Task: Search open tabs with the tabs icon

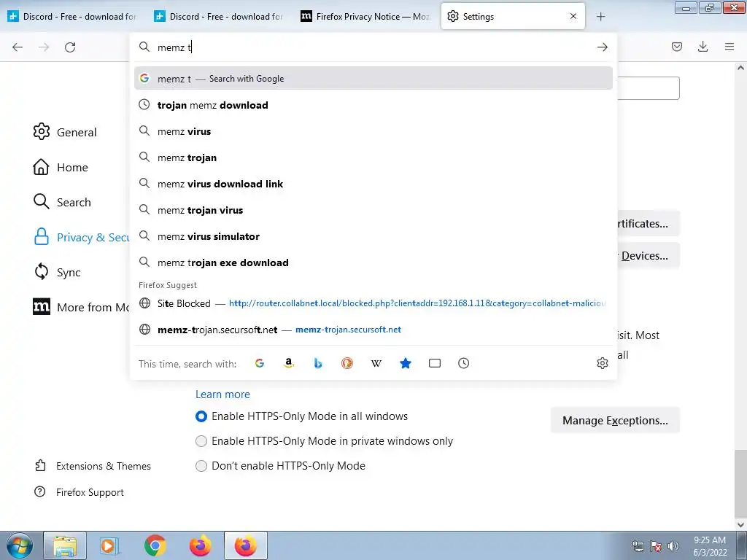Action: 435,363
